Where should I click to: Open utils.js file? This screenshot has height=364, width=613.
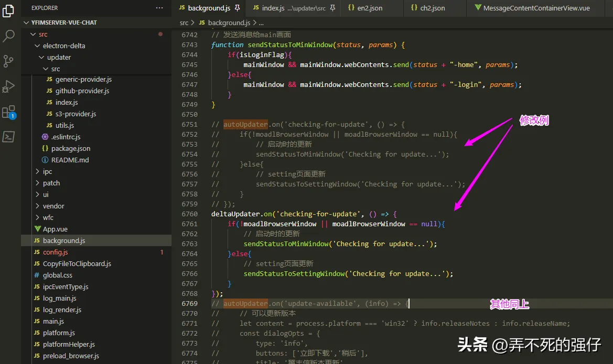tap(96, 125)
